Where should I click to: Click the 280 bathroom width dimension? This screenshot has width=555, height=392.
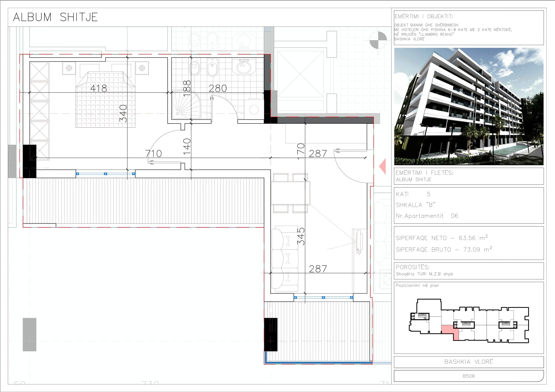point(218,88)
